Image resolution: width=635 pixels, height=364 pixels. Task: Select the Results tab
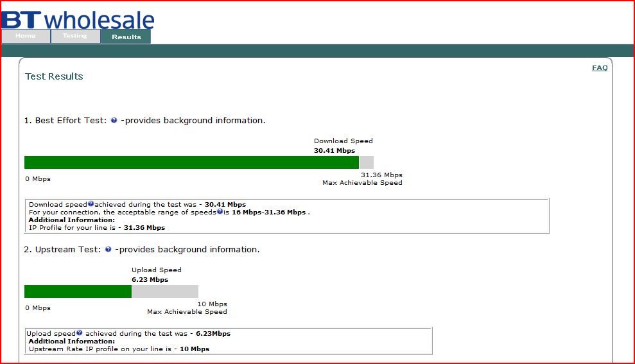click(126, 37)
